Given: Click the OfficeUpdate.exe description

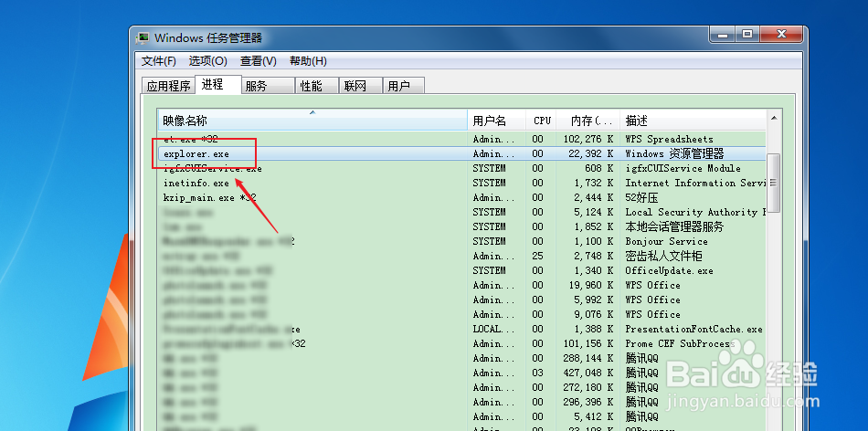Looking at the screenshot, I should (669, 270).
